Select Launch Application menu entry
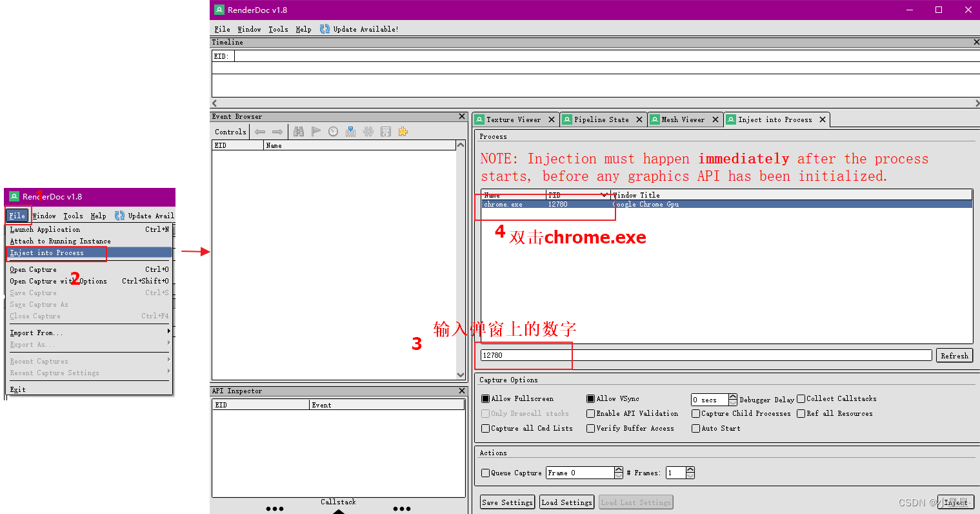This screenshot has width=980, height=514. click(90, 229)
